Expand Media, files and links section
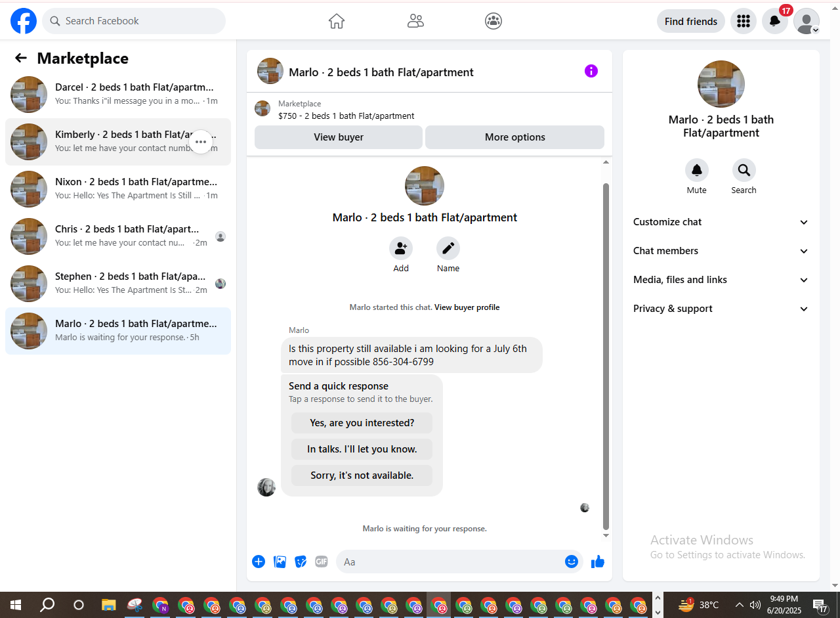The width and height of the screenshot is (840, 618). 721,280
